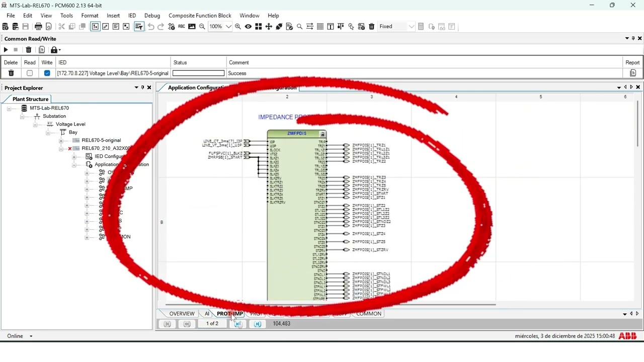
Task: Open the Debug menu
Action: pyautogui.click(x=152, y=16)
